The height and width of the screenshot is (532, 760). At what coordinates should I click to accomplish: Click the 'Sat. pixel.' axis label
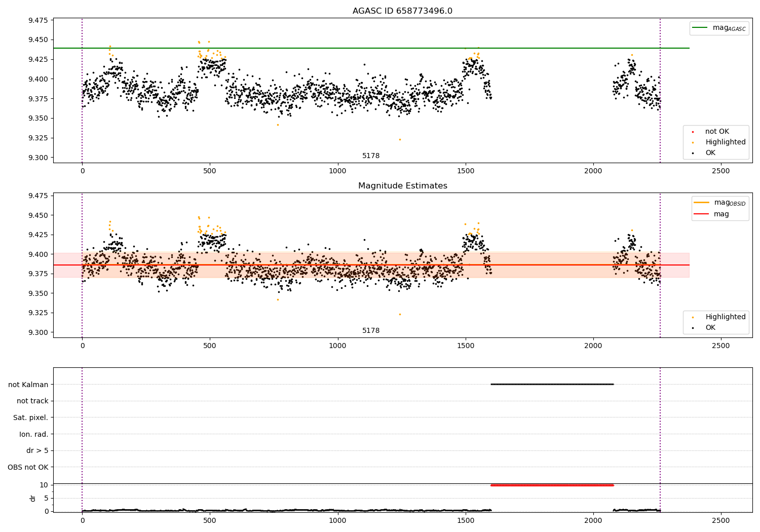[31, 417]
